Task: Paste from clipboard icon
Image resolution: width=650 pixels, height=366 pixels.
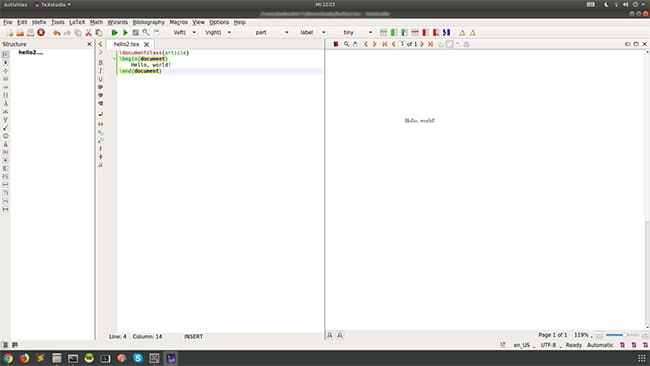Action: (x=99, y=33)
